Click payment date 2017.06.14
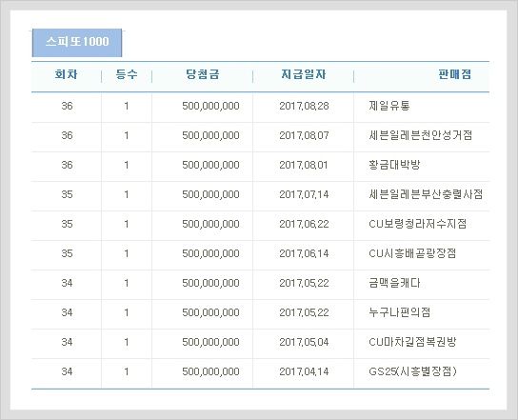518x420 pixels. click(x=304, y=253)
